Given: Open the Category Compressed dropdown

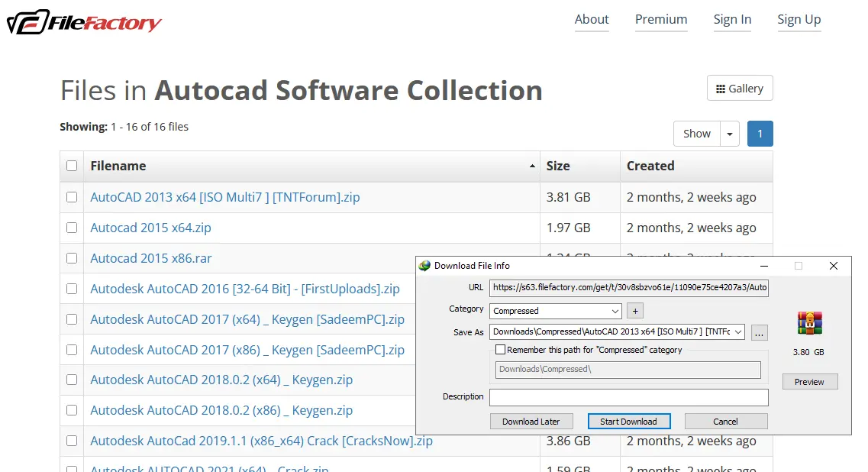Looking at the screenshot, I should [x=555, y=311].
